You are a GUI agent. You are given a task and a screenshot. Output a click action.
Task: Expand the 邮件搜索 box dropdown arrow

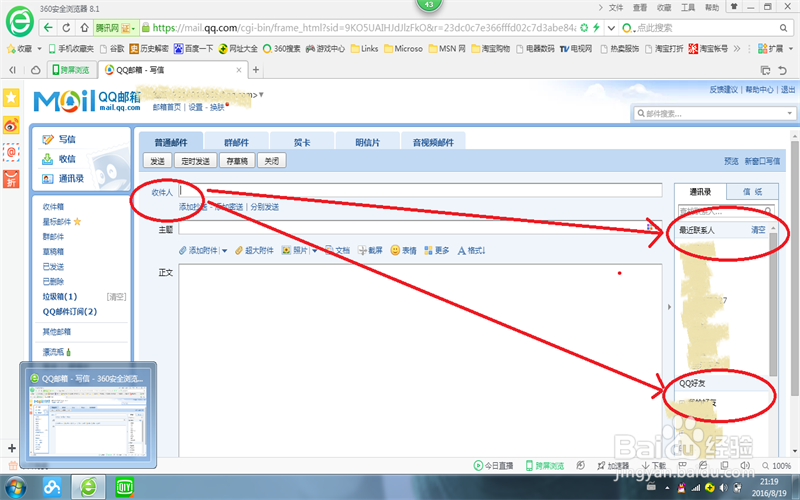pyautogui.click(x=789, y=113)
